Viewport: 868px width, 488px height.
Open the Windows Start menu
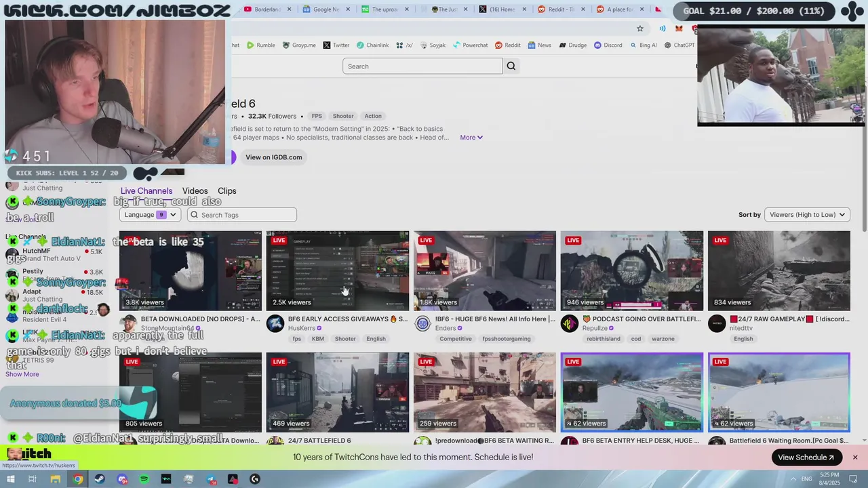[10, 479]
